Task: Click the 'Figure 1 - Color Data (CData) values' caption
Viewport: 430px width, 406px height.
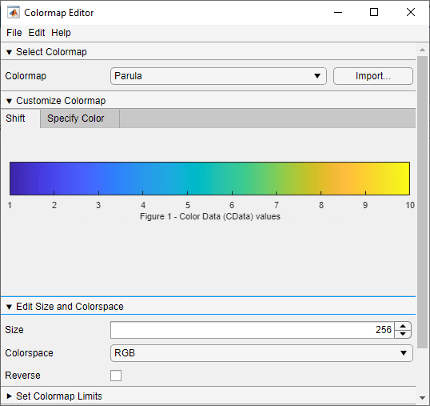Action: pos(210,217)
